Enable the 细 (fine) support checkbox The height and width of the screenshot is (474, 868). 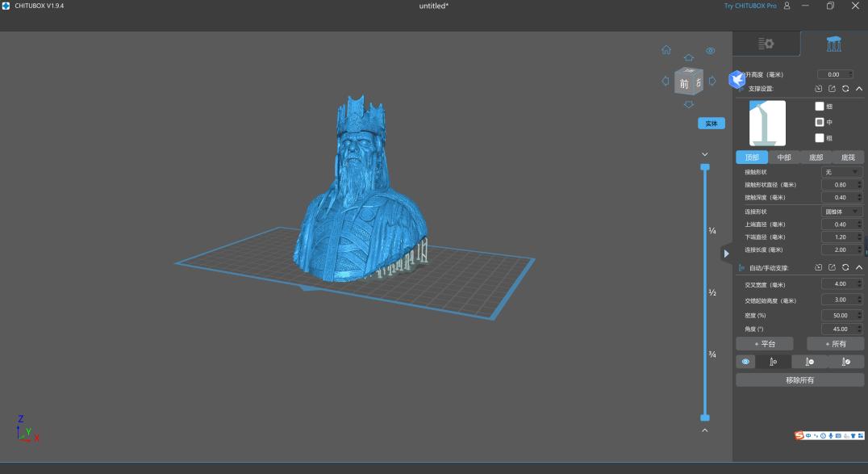[820, 106]
